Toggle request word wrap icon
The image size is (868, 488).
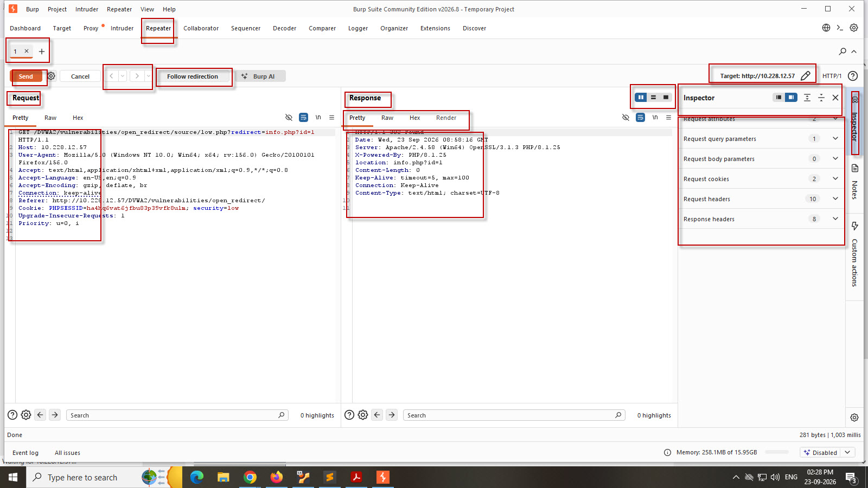point(304,117)
